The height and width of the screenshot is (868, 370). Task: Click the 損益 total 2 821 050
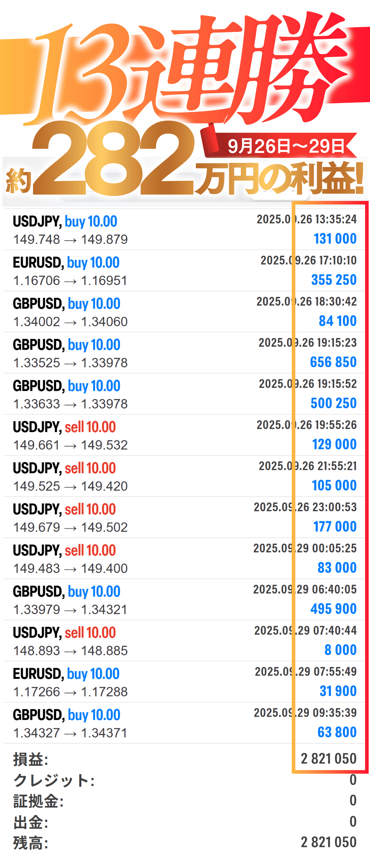pos(329,759)
